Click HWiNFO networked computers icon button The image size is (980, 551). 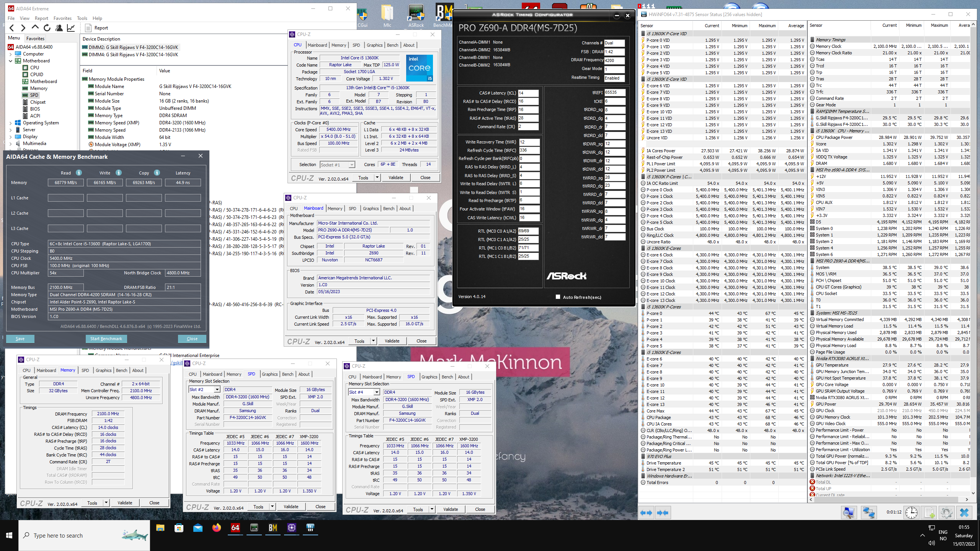tap(869, 513)
